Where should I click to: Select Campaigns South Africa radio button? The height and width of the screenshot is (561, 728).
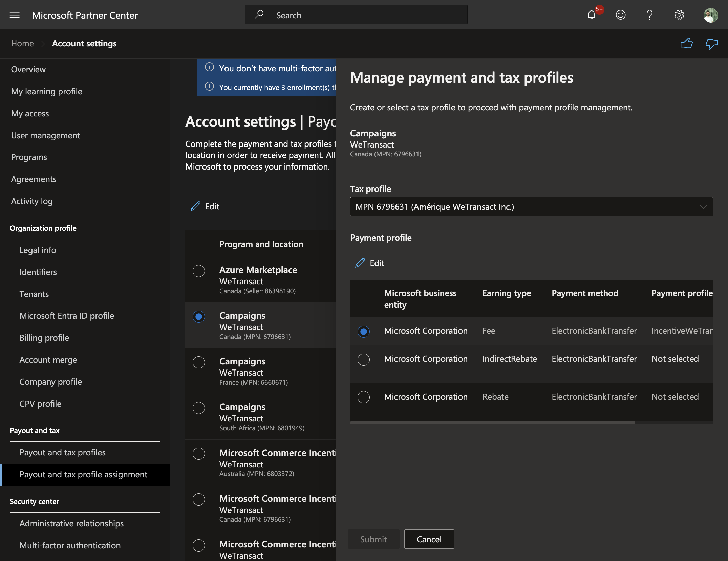click(199, 408)
